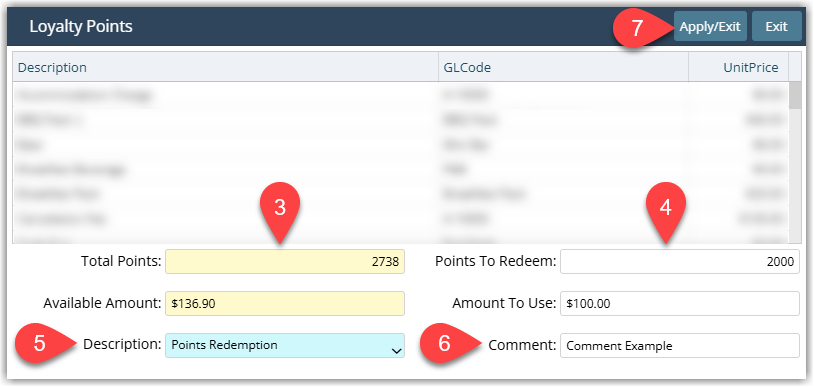The height and width of the screenshot is (387, 814).
Task: Click the table's vertical scrollbar thumb
Action: (x=795, y=95)
